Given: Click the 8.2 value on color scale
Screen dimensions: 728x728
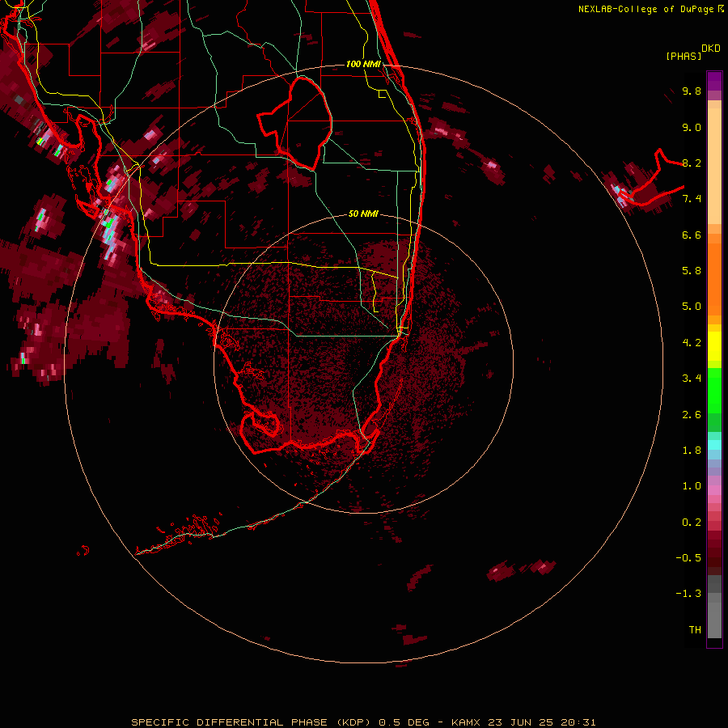Looking at the screenshot, I should (x=692, y=163).
